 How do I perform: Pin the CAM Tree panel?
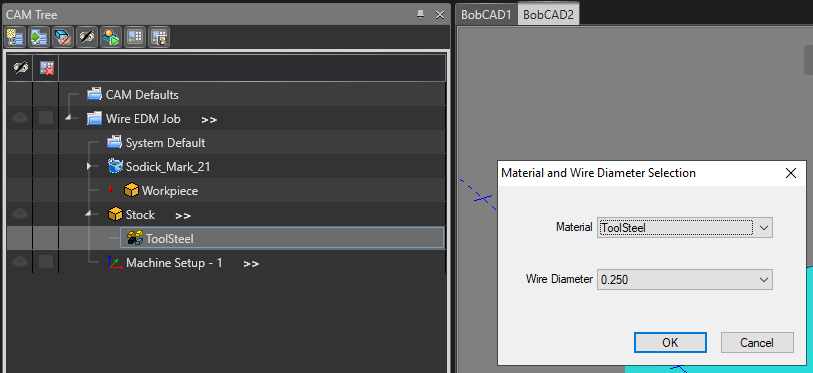click(420, 15)
